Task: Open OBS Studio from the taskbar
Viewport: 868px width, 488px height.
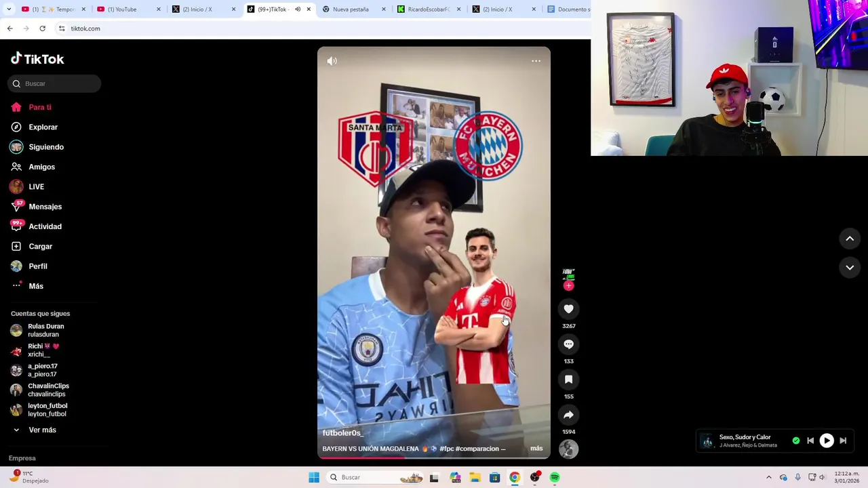Action: point(535,477)
